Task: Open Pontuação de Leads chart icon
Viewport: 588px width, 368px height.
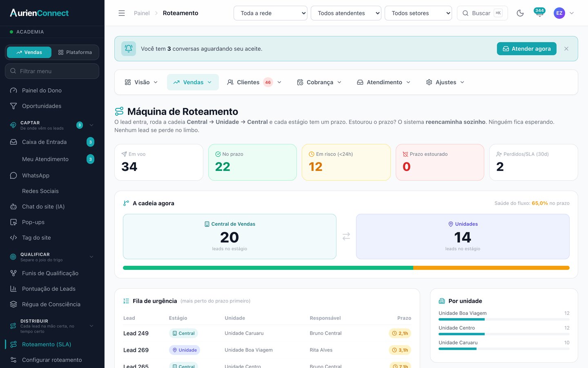Action: (x=13, y=289)
